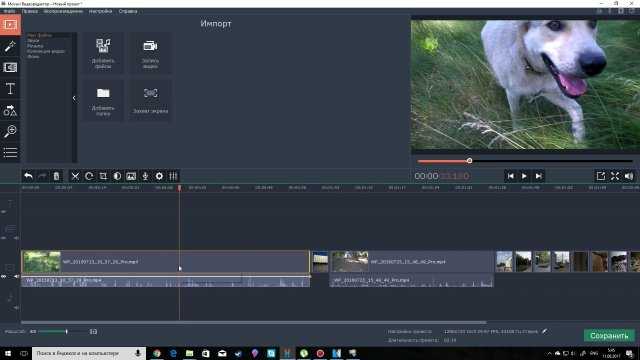640x360 pixels.
Task: Open the Настройки menu
Action: pos(100,11)
